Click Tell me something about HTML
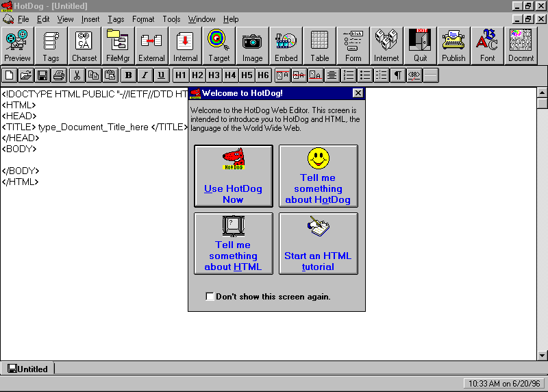Screen dimensions: 548x392 (x=234, y=244)
